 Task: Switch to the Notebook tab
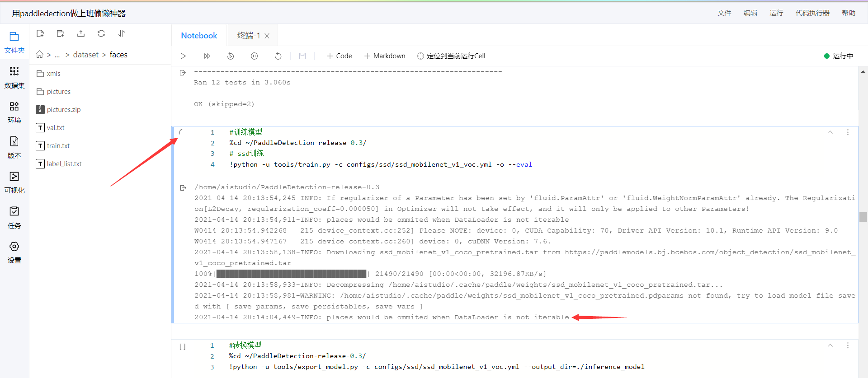coord(199,35)
